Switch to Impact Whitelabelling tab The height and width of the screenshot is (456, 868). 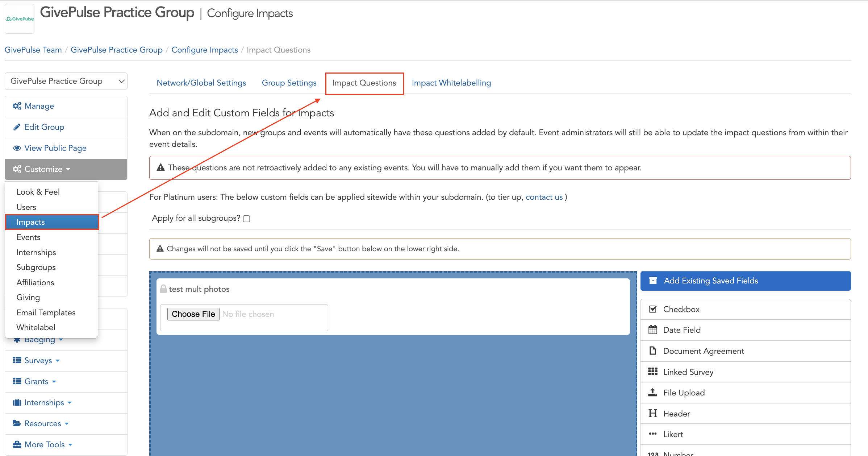[x=451, y=83]
